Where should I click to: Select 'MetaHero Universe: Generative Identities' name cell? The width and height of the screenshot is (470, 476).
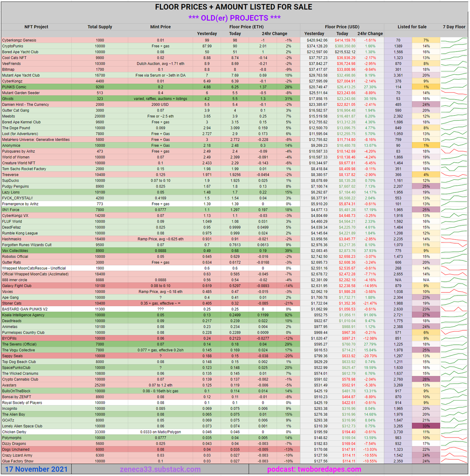pyautogui.click(x=36, y=140)
